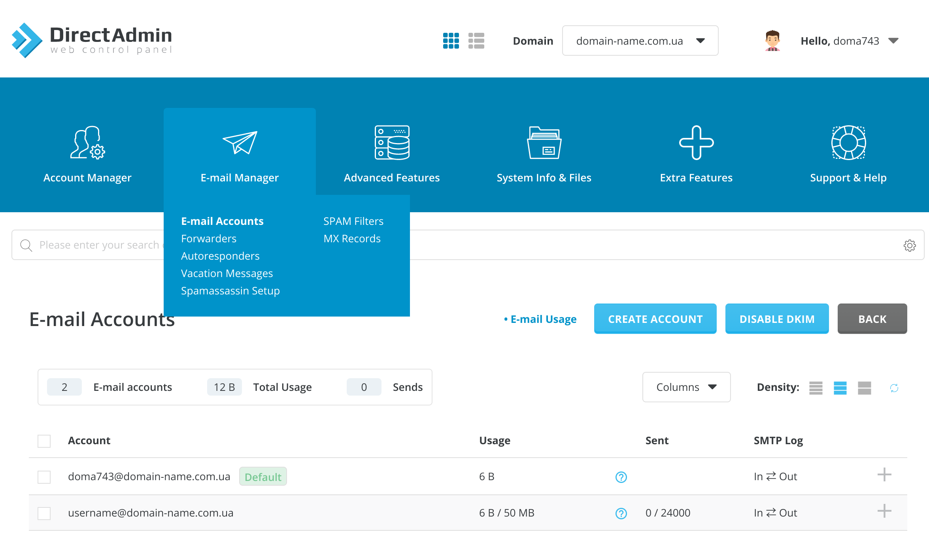Screen dimensions: 929x560
Task: Check the select-all Account header checkbox
Action: pyautogui.click(x=44, y=441)
